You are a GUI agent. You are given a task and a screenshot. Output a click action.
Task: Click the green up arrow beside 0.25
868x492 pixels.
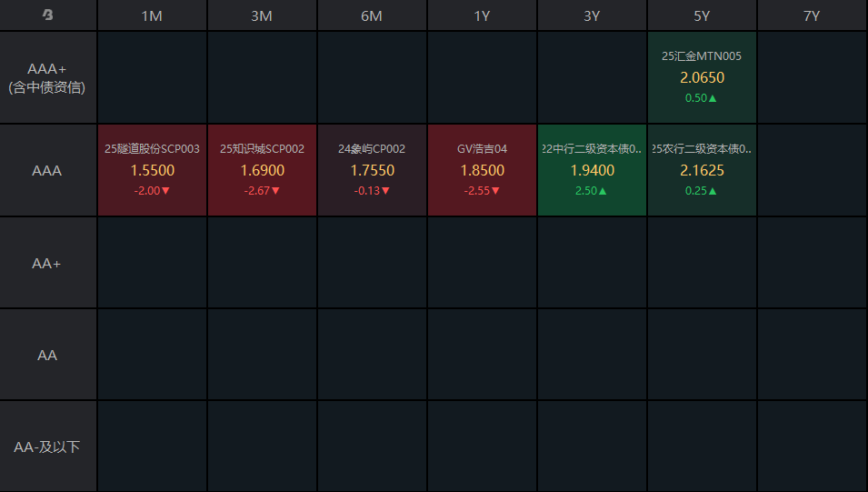(x=713, y=191)
